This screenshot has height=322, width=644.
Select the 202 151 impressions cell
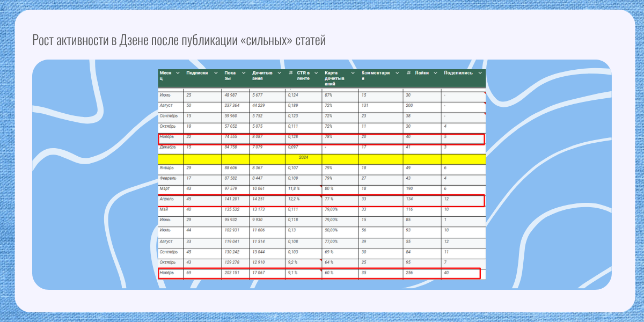[x=235, y=273]
